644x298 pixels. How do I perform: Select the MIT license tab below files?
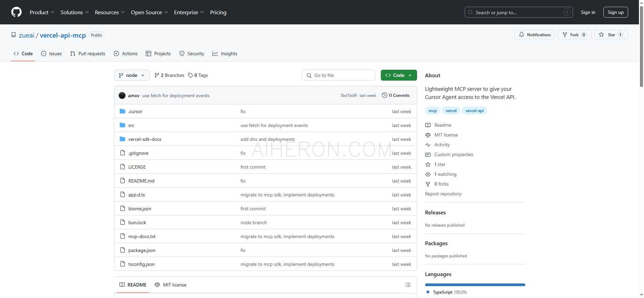(170, 285)
